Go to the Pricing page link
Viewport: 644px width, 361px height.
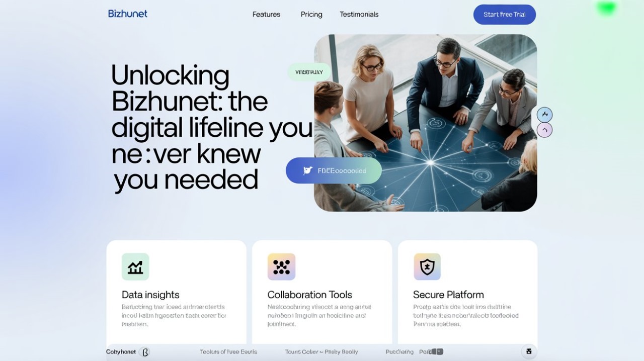click(x=311, y=14)
